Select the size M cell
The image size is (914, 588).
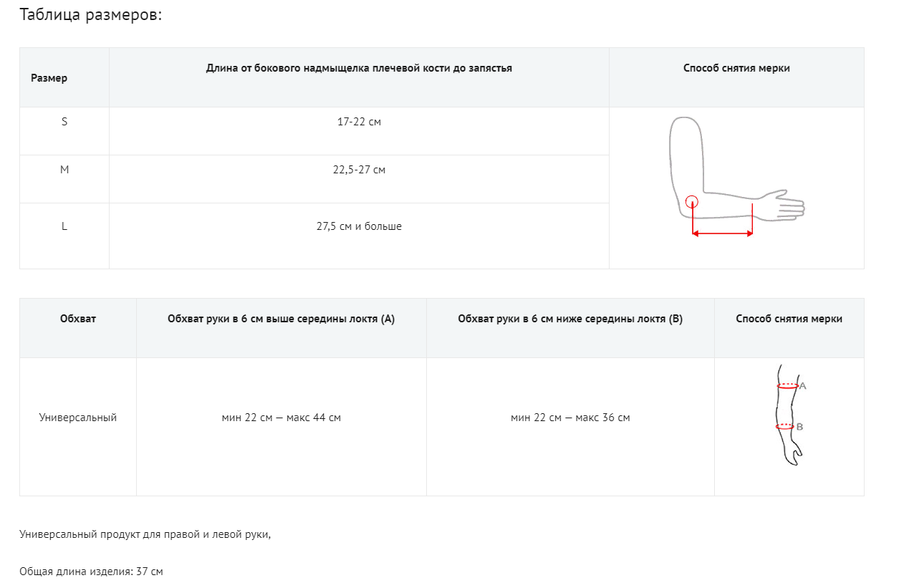click(x=64, y=170)
